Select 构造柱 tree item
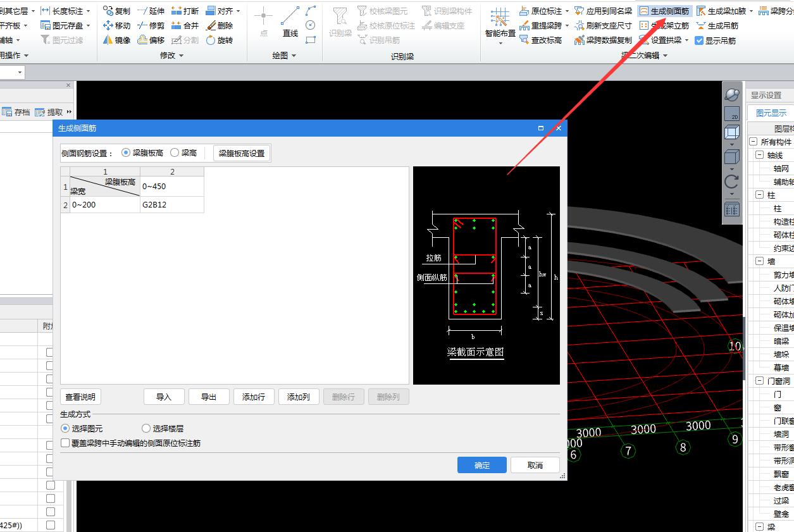Image resolution: width=794 pixels, height=532 pixels. [x=783, y=221]
